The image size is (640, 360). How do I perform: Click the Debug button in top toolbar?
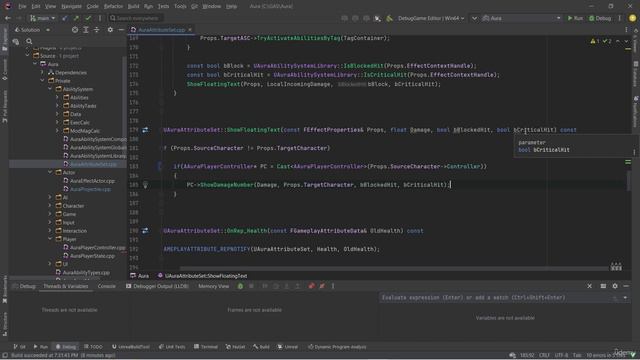(600, 18)
